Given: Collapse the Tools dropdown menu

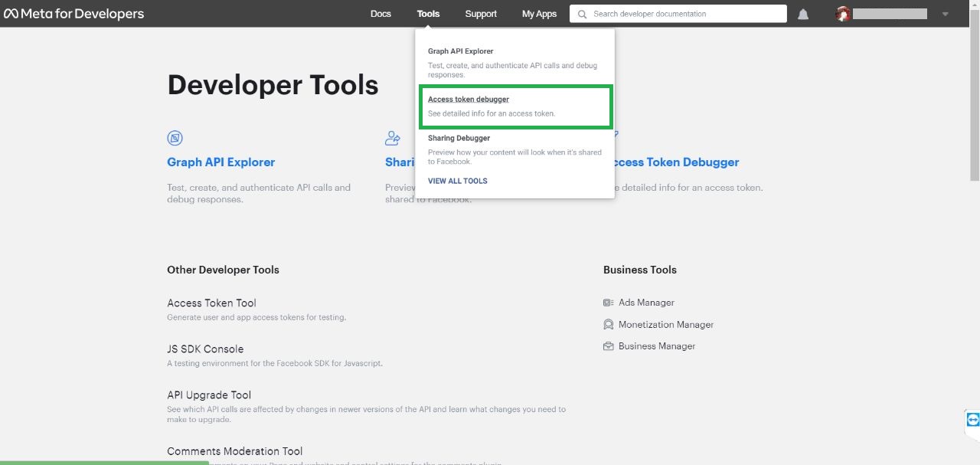Looking at the screenshot, I should [x=428, y=14].
